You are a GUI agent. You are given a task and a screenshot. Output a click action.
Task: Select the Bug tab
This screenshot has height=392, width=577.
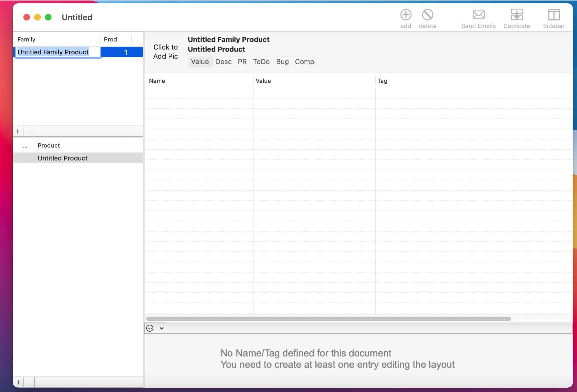pos(282,62)
